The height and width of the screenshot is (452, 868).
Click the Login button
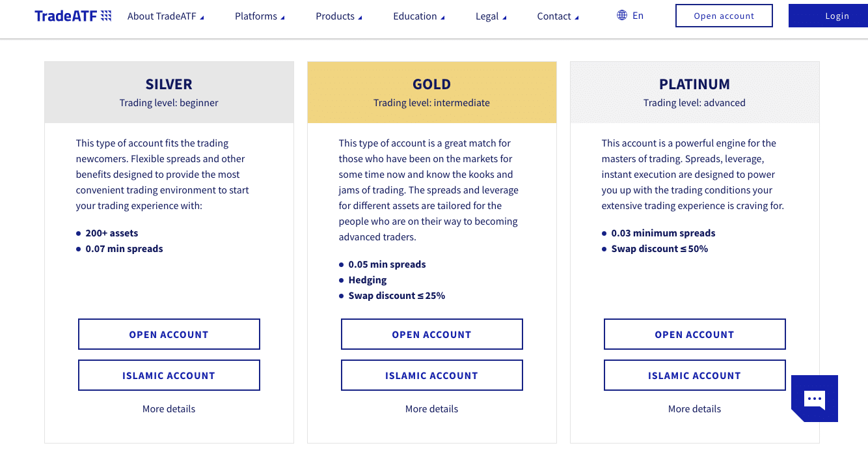point(828,16)
